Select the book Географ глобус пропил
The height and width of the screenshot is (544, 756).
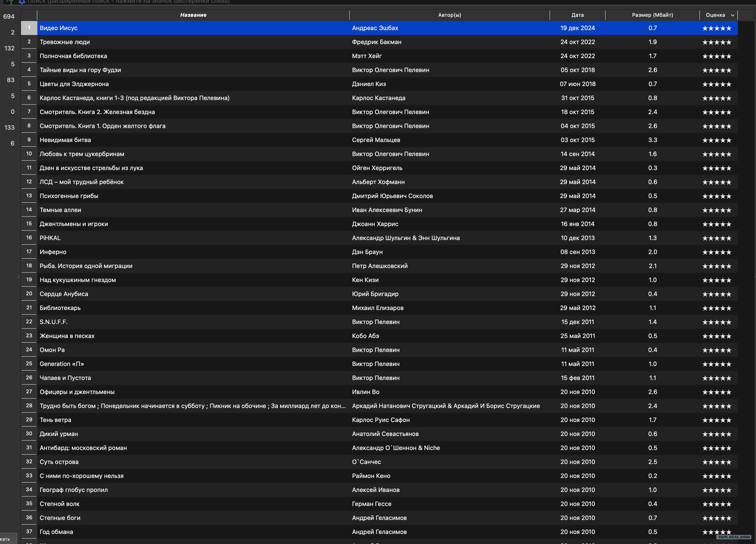pyautogui.click(x=74, y=490)
